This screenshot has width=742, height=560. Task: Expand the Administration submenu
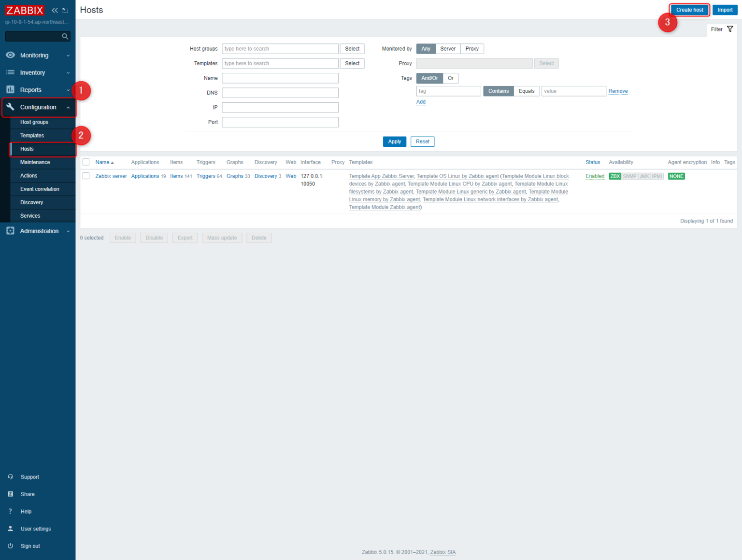tap(68, 231)
